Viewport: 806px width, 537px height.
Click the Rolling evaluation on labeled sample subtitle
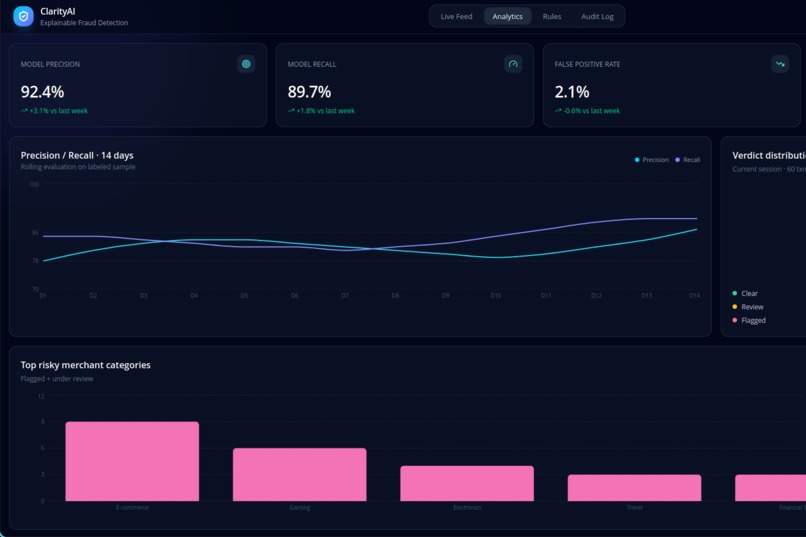[78, 167]
